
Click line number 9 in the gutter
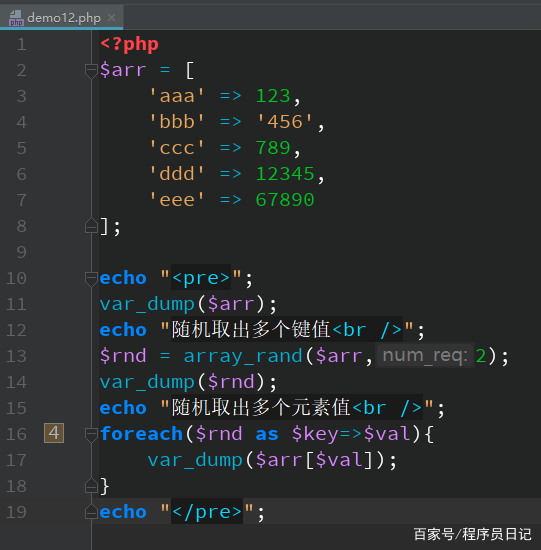click(x=22, y=252)
